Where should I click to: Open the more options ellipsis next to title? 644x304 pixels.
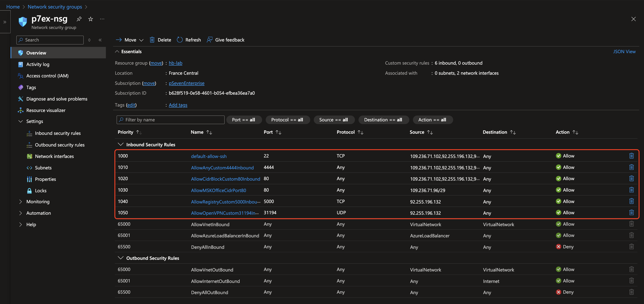tap(102, 19)
